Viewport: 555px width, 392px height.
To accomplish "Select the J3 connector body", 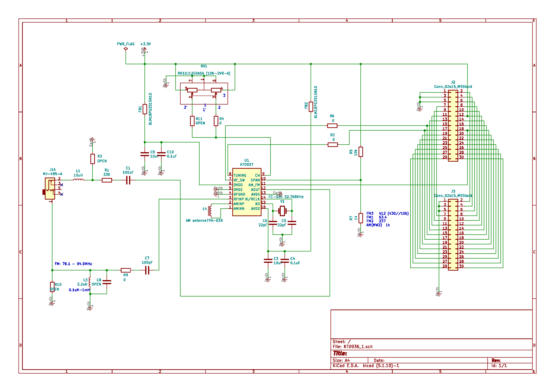I will pyautogui.click(x=453, y=235).
